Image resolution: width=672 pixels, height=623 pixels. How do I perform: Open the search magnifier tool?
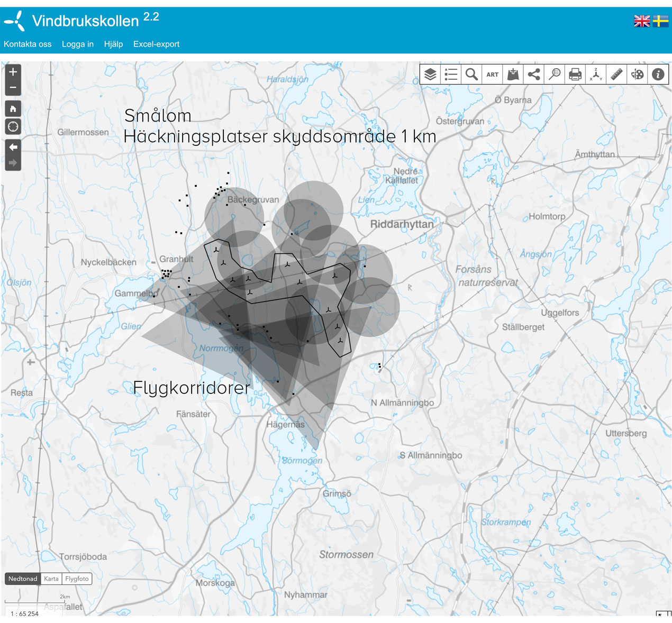[x=471, y=75]
